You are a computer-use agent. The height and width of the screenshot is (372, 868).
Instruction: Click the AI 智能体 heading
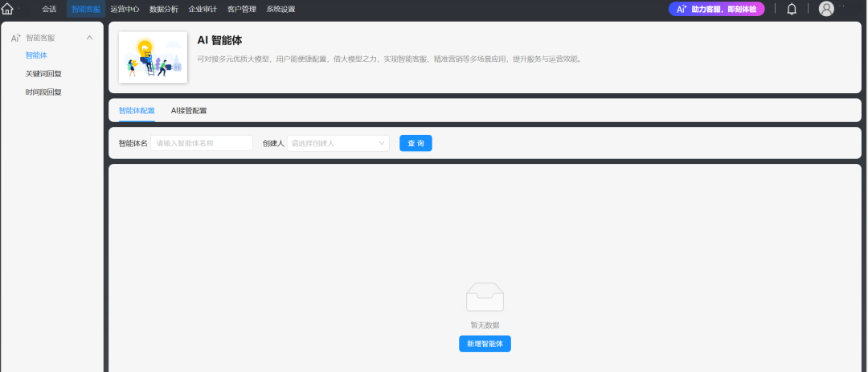pyautogui.click(x=219, y=40)
